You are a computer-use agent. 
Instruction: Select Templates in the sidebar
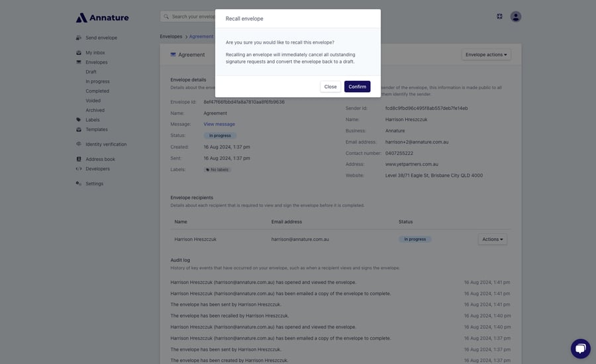(x=96, y=130)
